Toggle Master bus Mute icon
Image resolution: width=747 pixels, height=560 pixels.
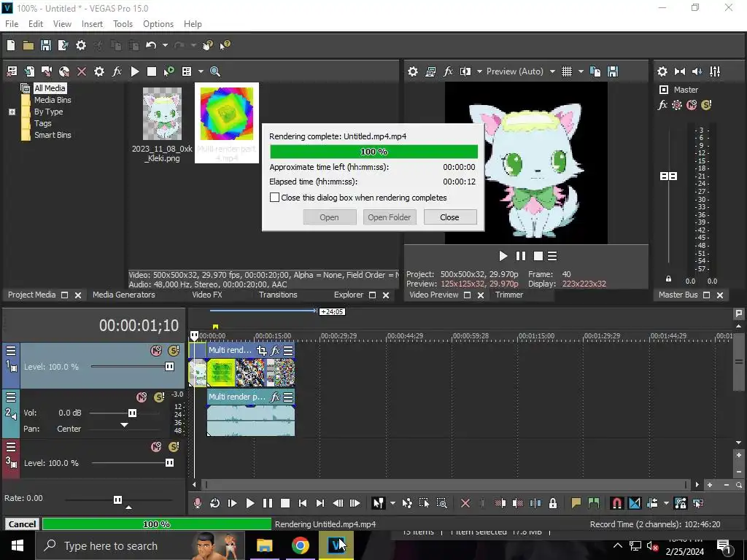pyautogui.click(x=692, y=105)
